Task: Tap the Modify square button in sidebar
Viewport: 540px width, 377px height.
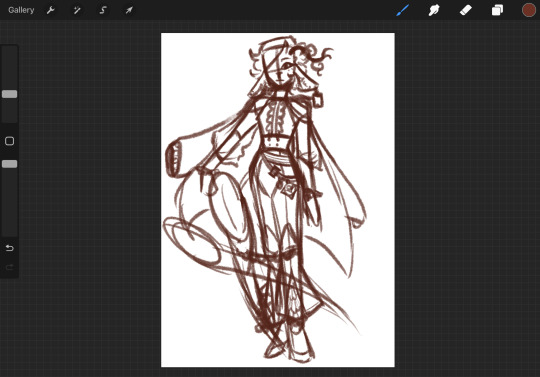Action: point(10,141)
